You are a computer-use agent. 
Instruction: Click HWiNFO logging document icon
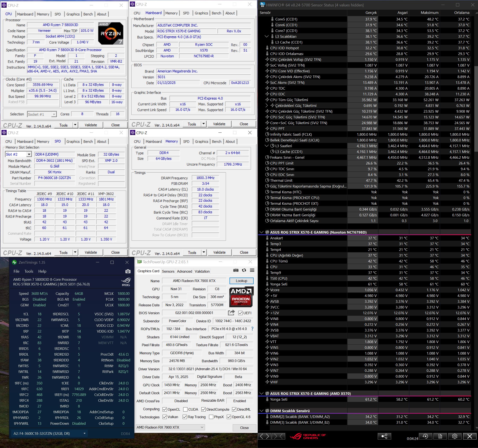coord(440,436)
